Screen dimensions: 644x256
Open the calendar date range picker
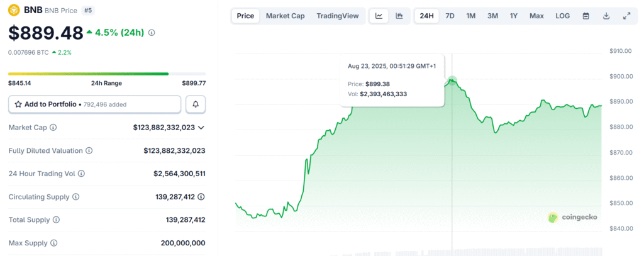(x=586, y=16)
